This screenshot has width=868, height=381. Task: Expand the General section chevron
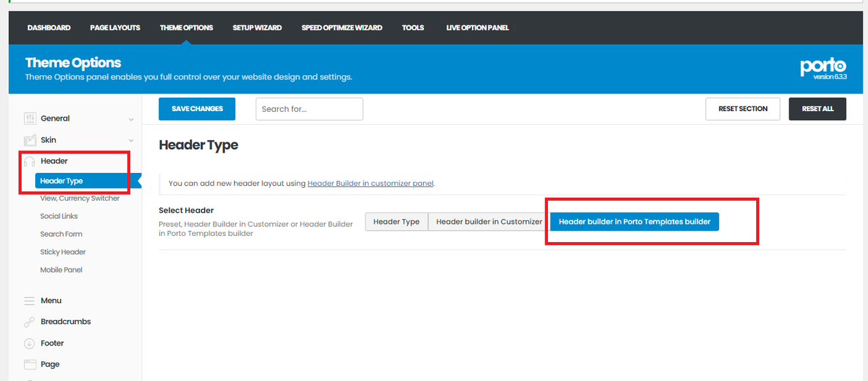pyautogui.click(x=131, y=119)
